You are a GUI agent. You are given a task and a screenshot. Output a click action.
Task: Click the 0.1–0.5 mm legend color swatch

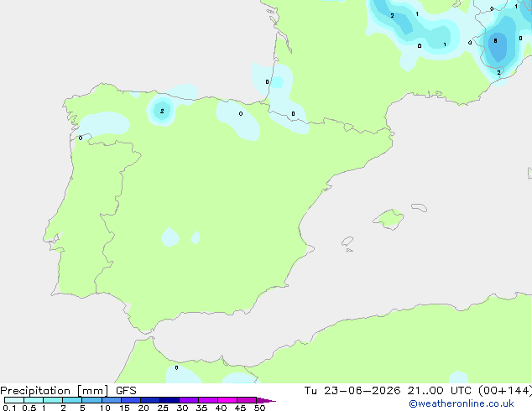(x=14, y=400)
